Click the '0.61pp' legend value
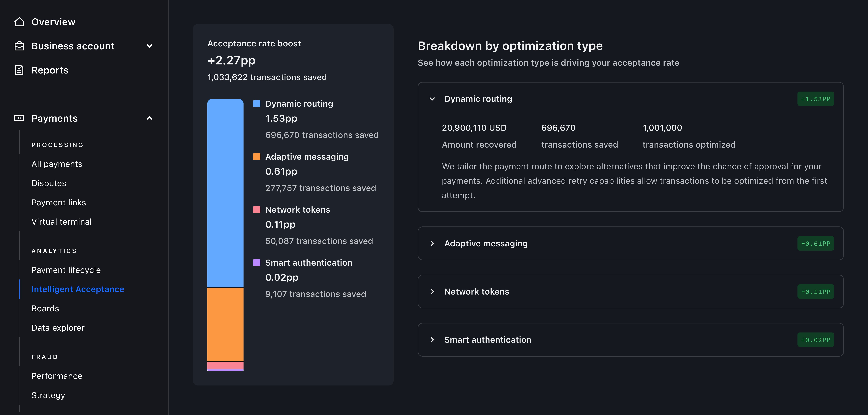This screenshot has width=868, height=415. click(281, 172)
